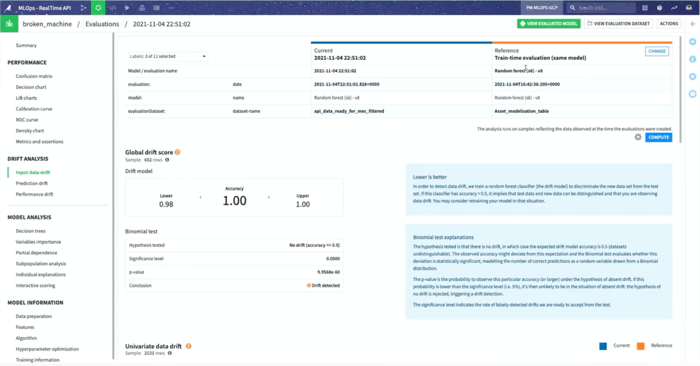
Task: Go to broken_machine breadcrumb
Action: tap(47, 24)
